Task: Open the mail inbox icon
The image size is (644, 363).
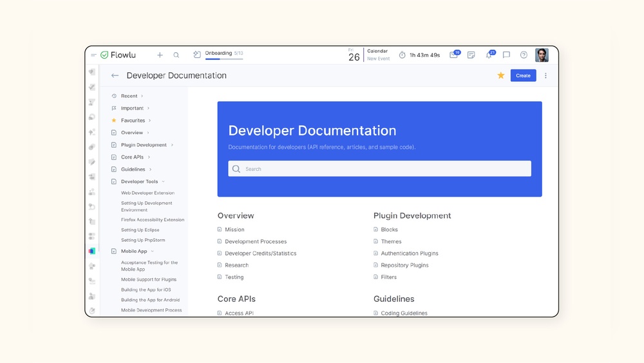Action: 453,55
